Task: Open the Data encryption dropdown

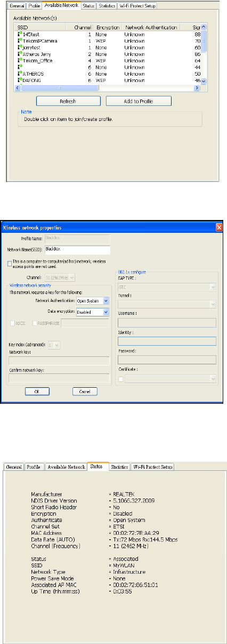Action: pos(92,312)
